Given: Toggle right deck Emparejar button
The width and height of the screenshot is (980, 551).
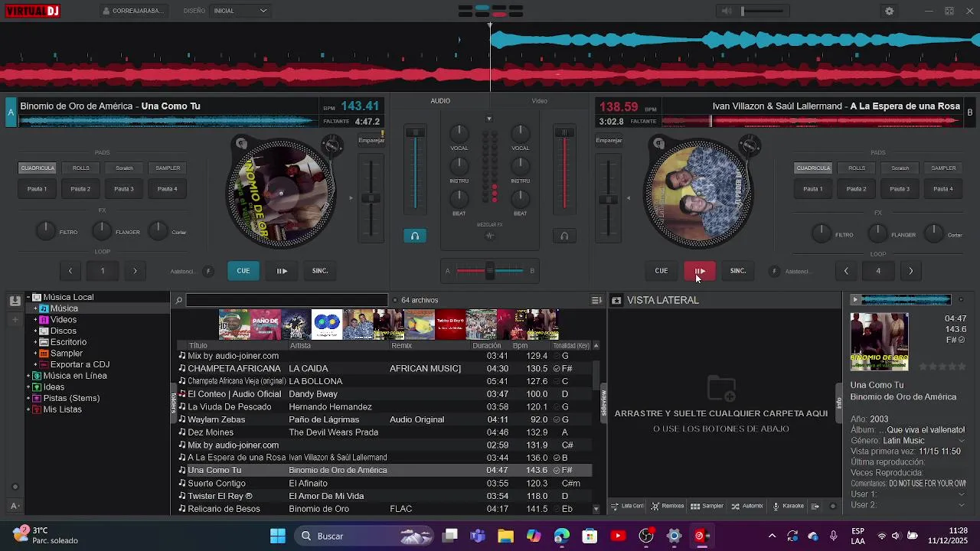Looking at the screenshot, I should (609, 140).
